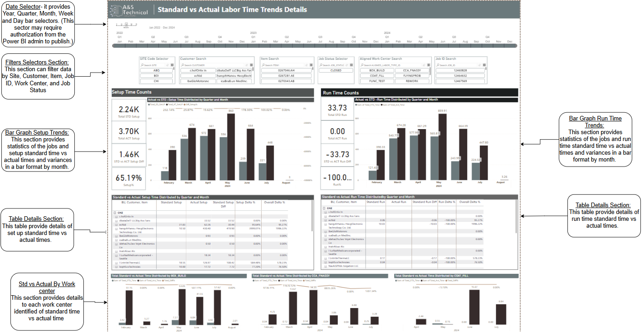
Task: Select-all icon in Customer Search slicer
Action: 251,65
